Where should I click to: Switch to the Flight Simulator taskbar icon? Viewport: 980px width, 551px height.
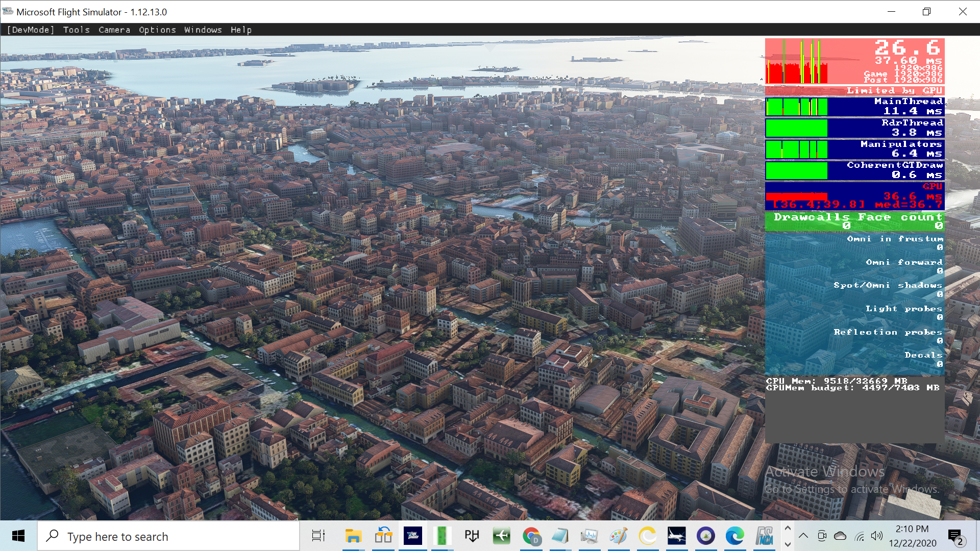413,536
